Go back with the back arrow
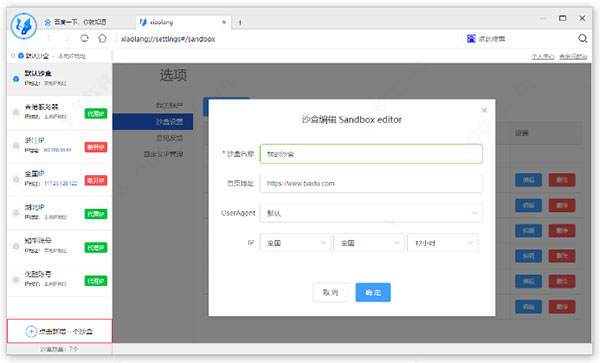The width and height of the screenshot is (600, 363). point(49,38)
